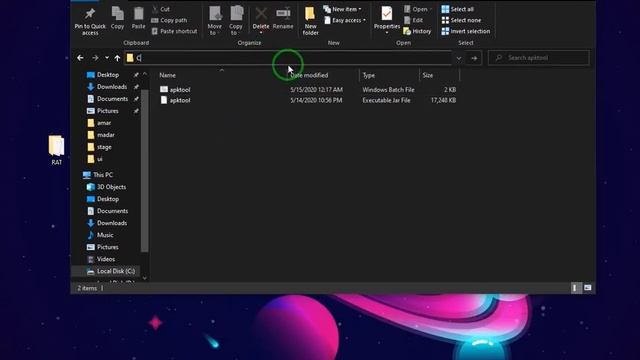640x360 pixels.
Task: Click 5/15/2020 12:17 AM date cell
Action: tap(316, 89)
